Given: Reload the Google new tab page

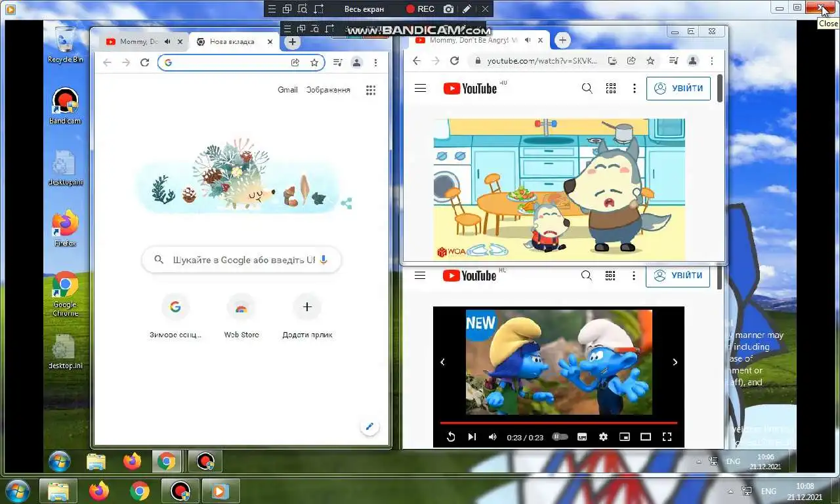Looking at the screenshot, I should tap(145, 62).
